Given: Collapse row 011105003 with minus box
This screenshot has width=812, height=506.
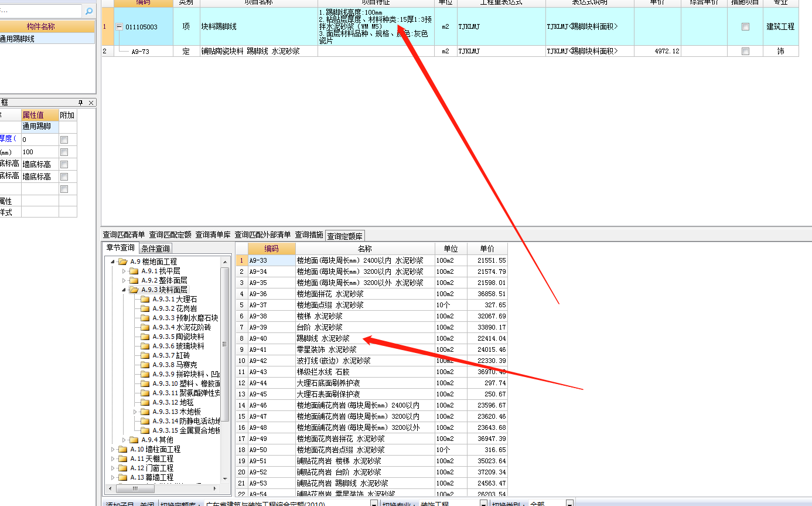Looking at the screenshot, I should coord(120,26).
